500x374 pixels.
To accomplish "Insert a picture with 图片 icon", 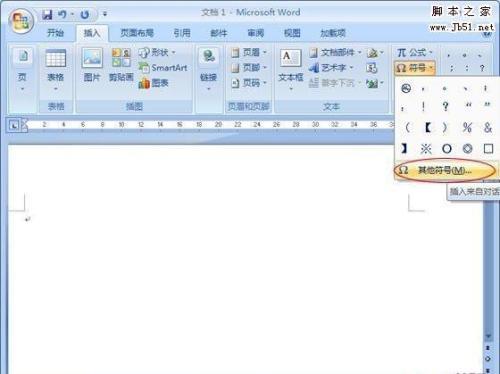I will tap(92, 65).
